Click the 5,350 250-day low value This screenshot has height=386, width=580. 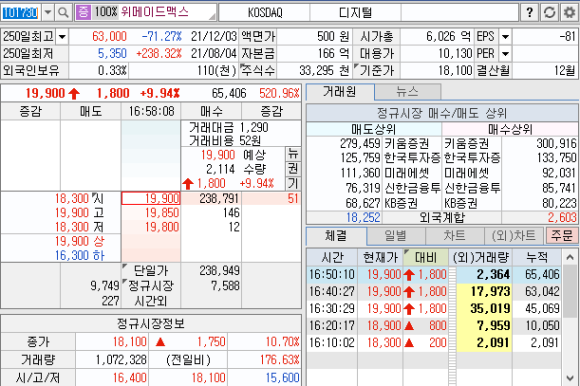tap(112, 54)
